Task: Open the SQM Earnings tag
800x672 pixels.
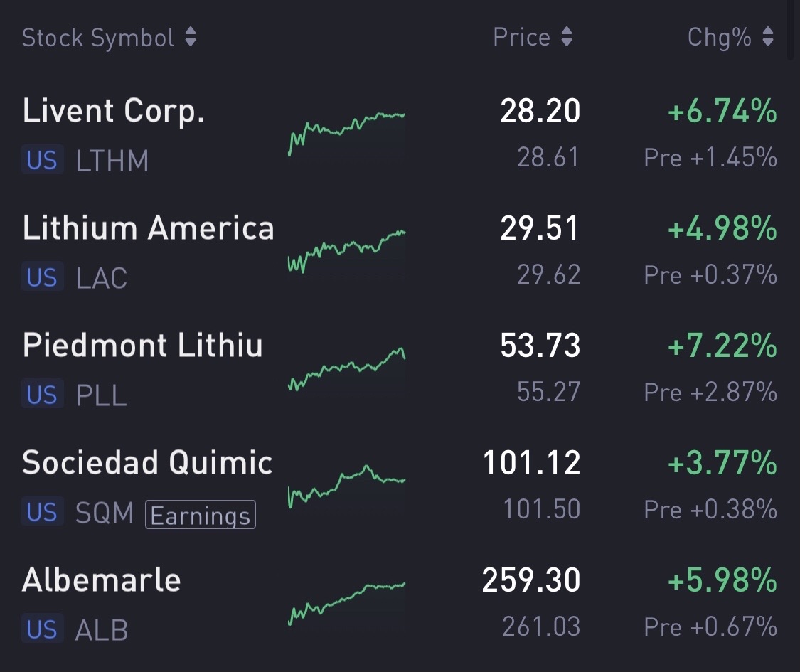Action: pos(201,515)
